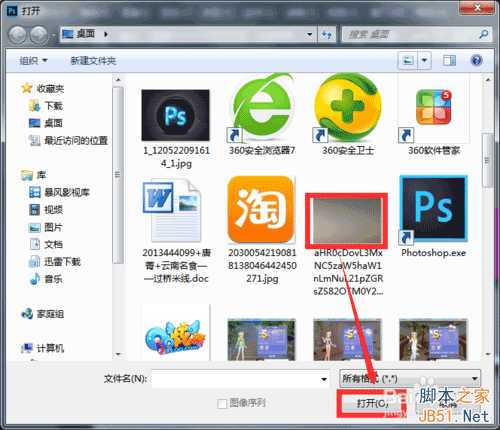Click the sidebar scroll-up arrow

[118, 80]
